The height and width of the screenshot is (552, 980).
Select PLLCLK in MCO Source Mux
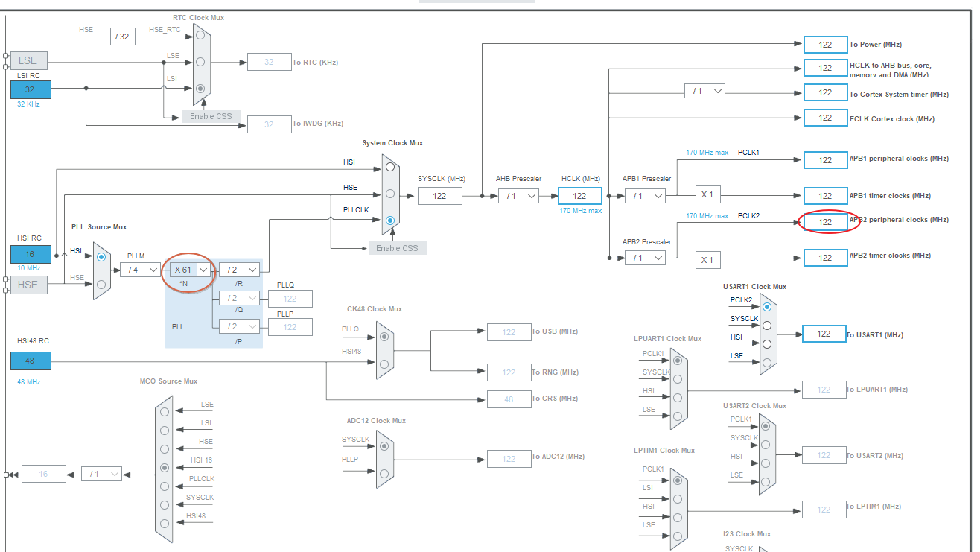(x=165, y=486)
